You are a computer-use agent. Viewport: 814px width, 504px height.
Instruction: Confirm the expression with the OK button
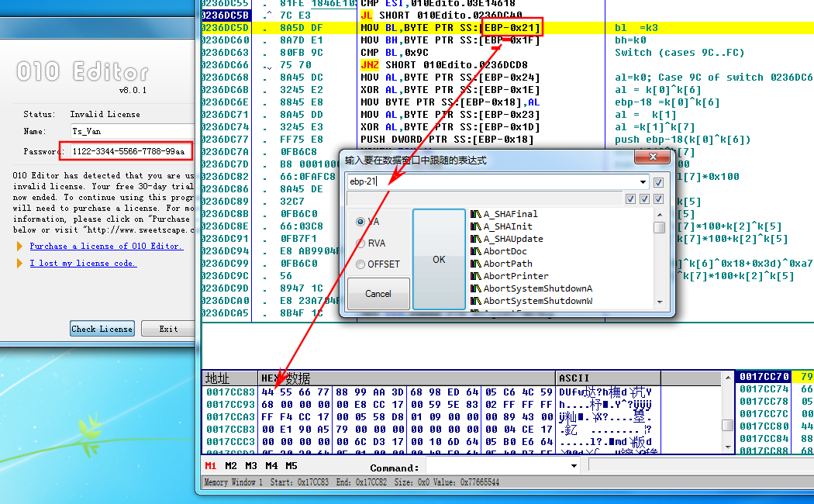(439, 259)
